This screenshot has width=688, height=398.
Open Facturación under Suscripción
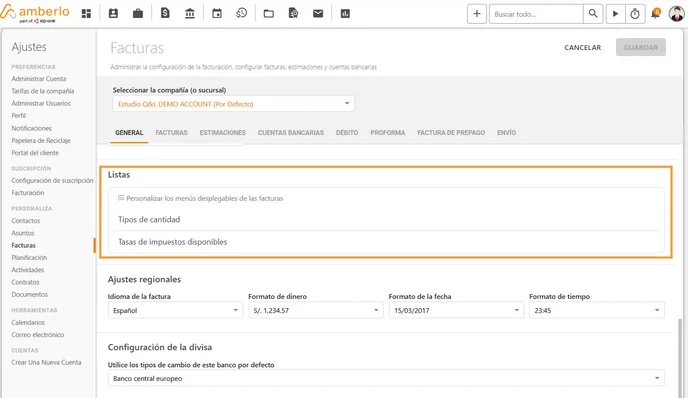(28, 193)
